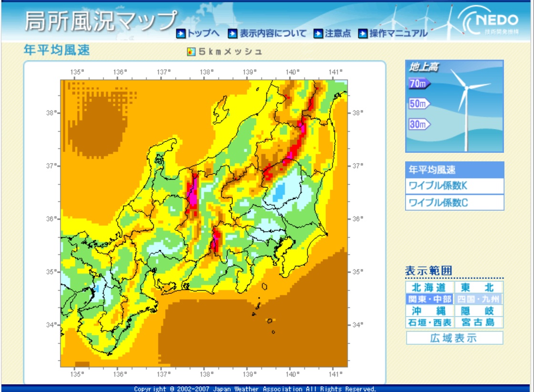
Task: Click the arrow icon beside トップへ
Action: point(181,33)
